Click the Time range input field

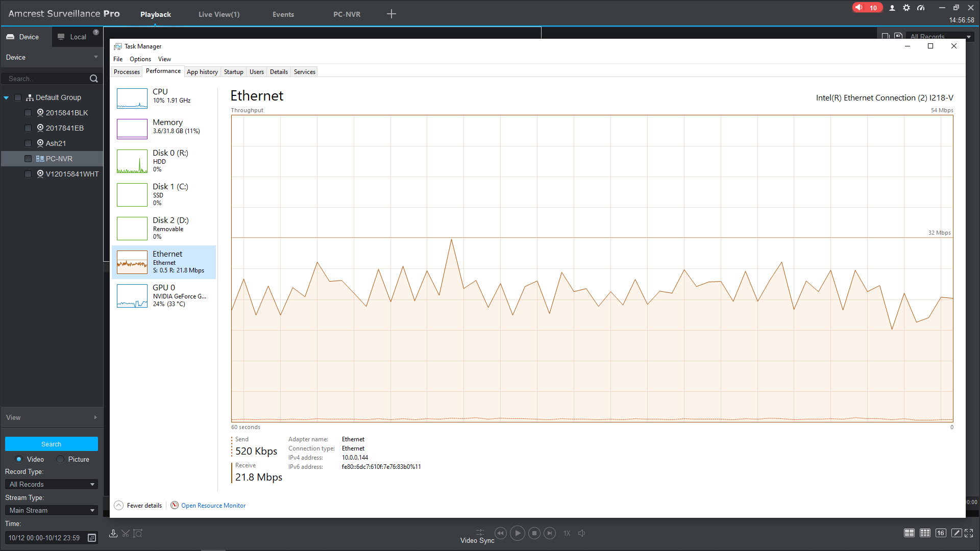point(45,538)
